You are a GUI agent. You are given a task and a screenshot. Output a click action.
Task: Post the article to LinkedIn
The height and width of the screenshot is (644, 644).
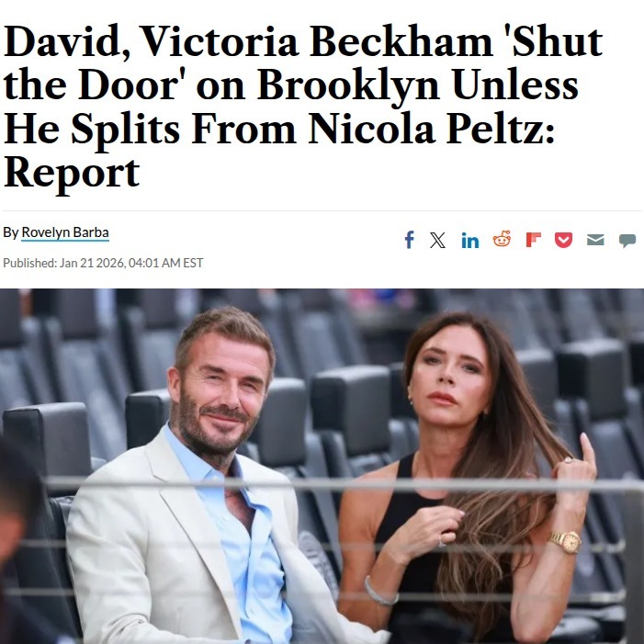coord(470,241)
